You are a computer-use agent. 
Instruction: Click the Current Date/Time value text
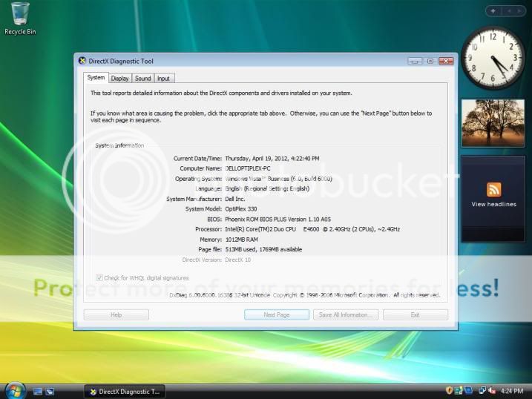(272, 158)
